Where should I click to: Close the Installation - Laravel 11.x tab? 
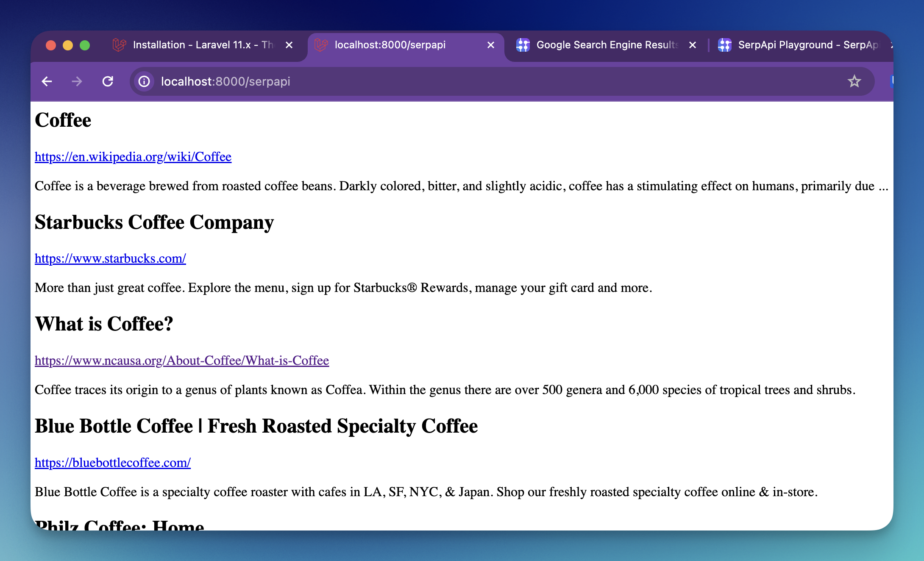[289, 45]
